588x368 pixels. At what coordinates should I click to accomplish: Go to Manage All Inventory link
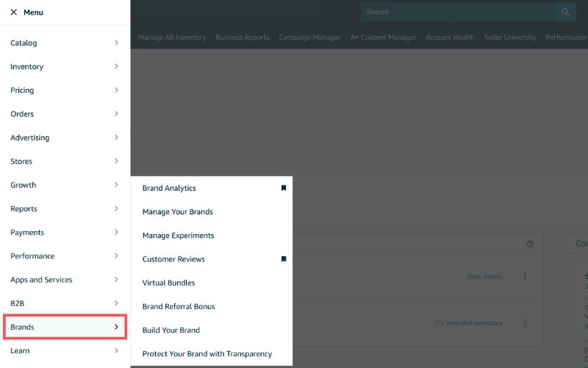click(172, 38)
